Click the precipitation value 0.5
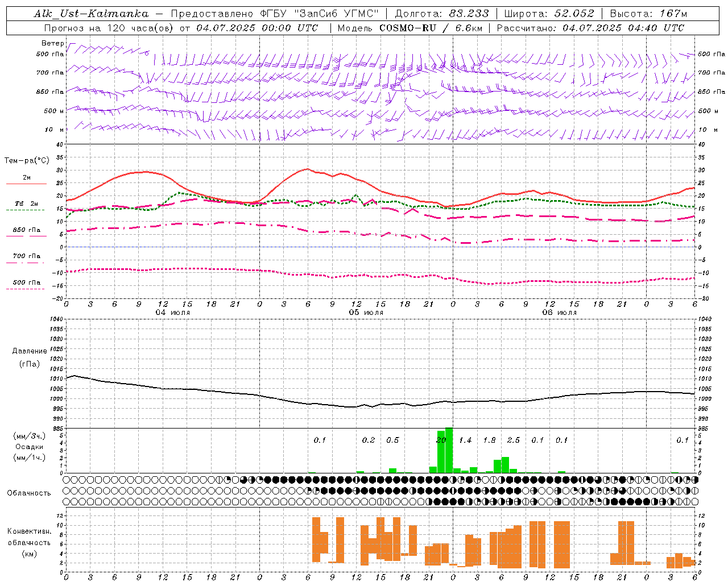Screen dimensions: 728x582 [x=392, y=440]
